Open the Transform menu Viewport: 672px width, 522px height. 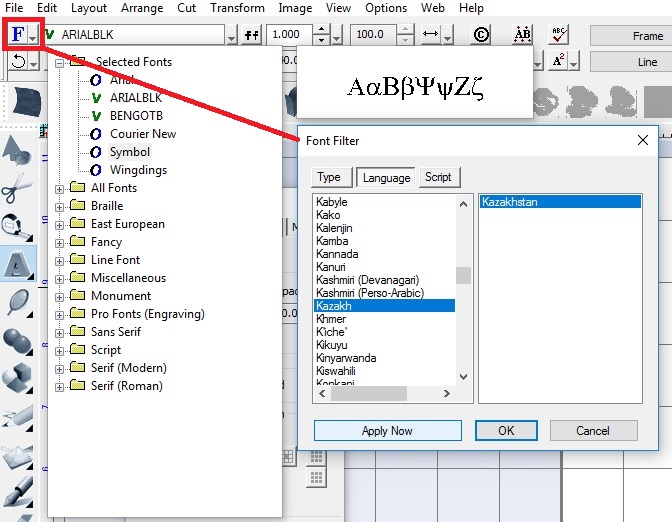point(237,8)
